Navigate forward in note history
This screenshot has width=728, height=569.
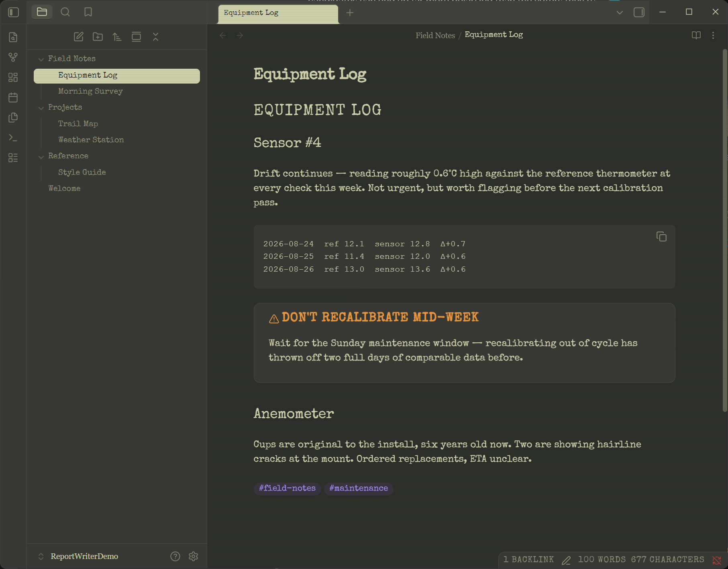[240, 36]
